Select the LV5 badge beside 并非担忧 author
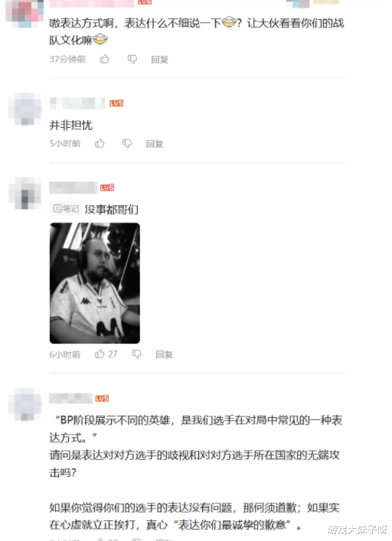The image size is (392, 541). click(116, 103)
